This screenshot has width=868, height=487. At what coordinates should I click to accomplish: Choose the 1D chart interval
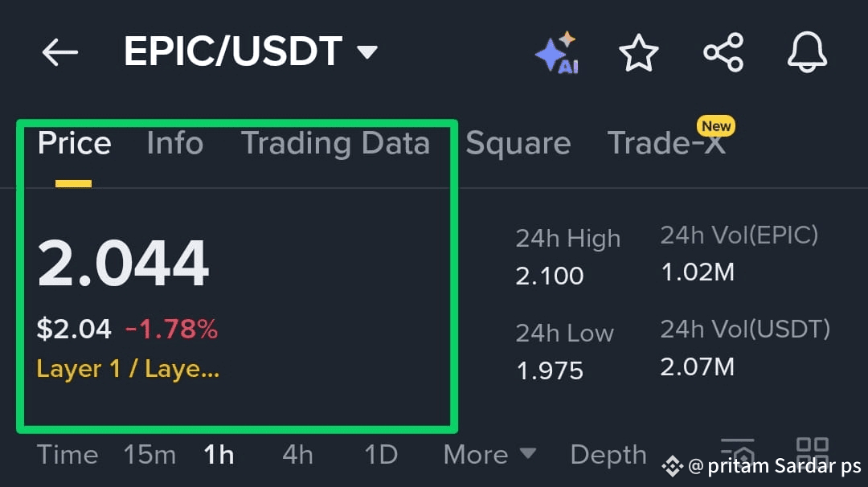(381, 455)
